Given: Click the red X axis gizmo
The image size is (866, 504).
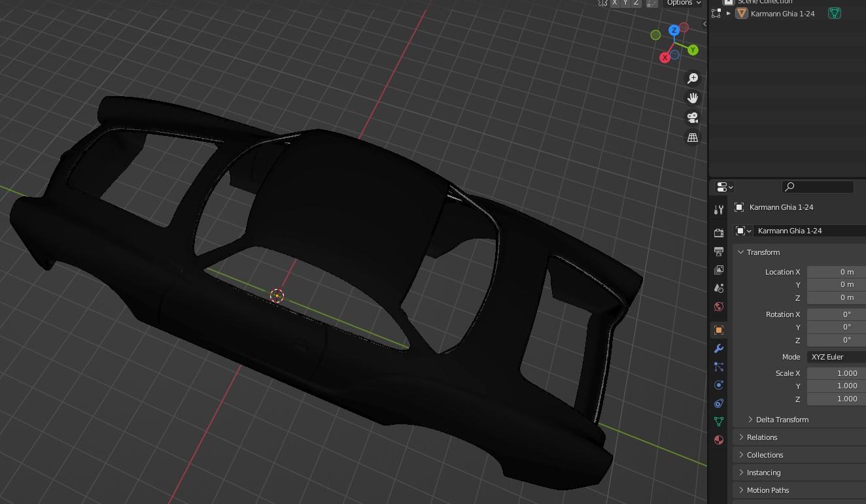Looking at the screenshot, I should click(x=665, y=58).
